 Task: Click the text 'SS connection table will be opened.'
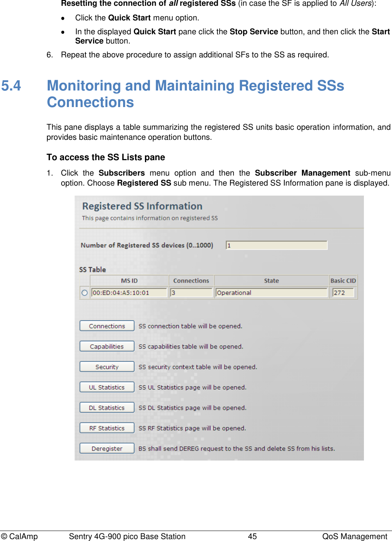click(190, 326)
